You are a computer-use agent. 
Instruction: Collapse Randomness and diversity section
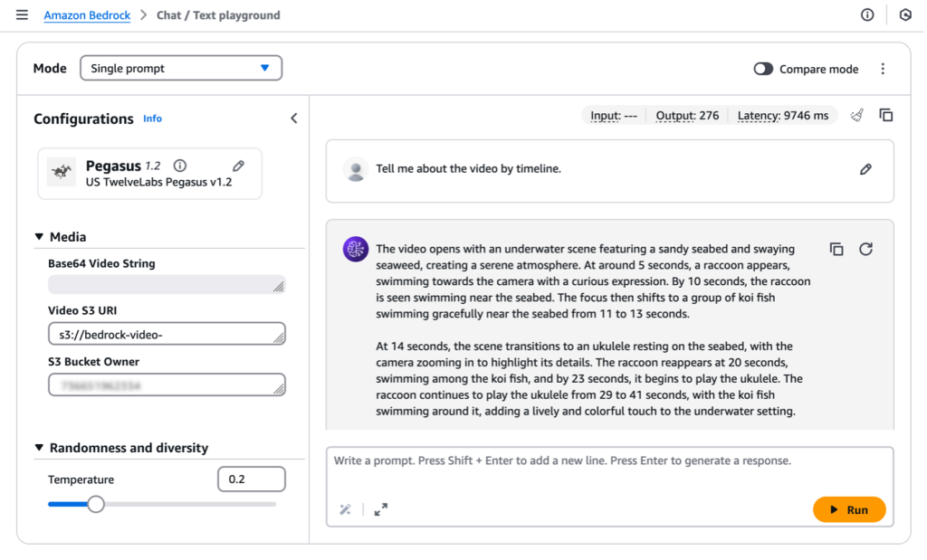39,448
